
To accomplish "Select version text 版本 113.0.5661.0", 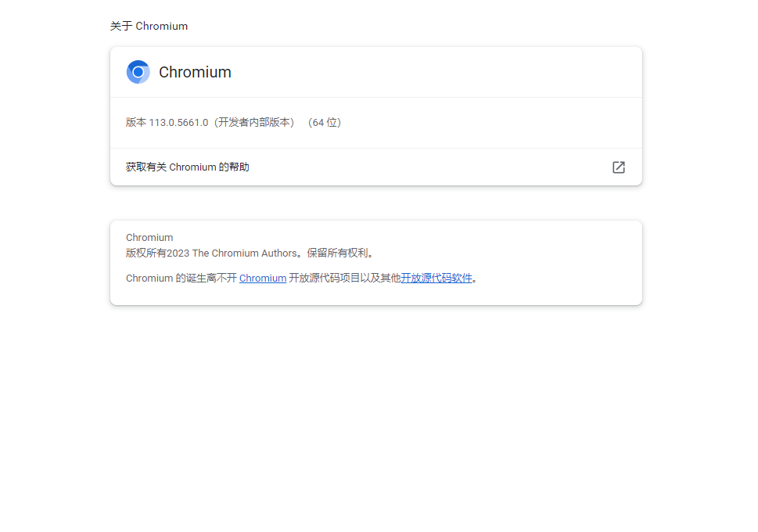I will [167, 122].
